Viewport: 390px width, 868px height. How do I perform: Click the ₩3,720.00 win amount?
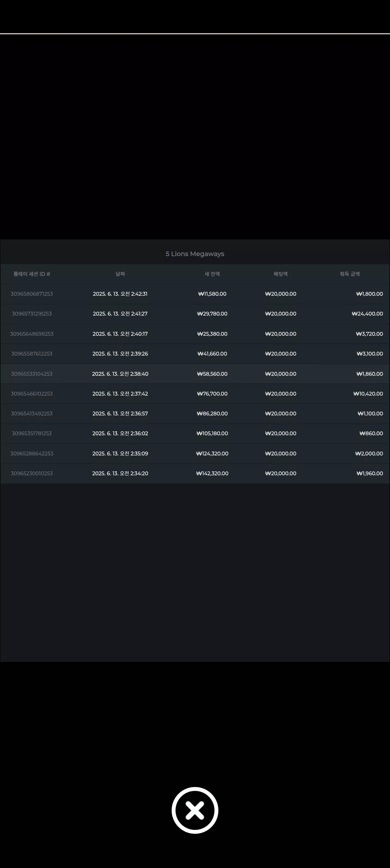tap(370, 334)
